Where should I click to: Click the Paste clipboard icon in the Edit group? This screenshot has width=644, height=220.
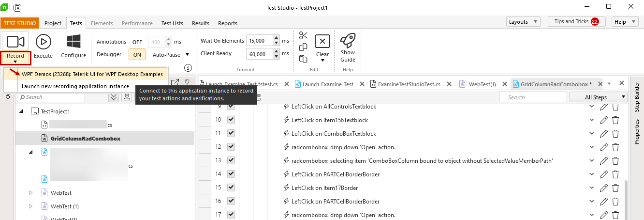coord(303,59)
